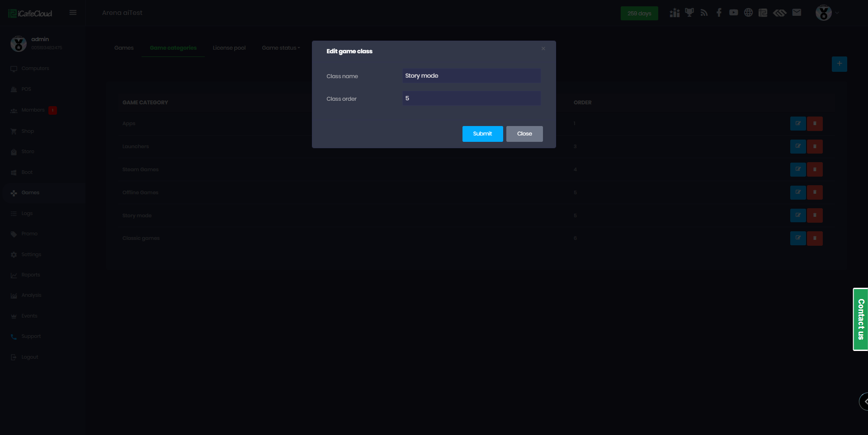Click the YouTube icon
This screenshot has height=435, width=868.
[734, 13]
